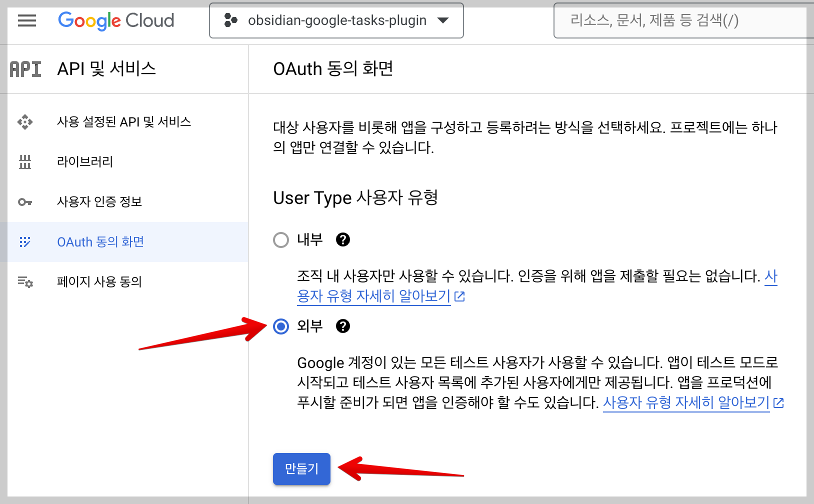The image size is (814, 504).
Task: Click the project selector hexagon icon
Action: pos(230,20)
